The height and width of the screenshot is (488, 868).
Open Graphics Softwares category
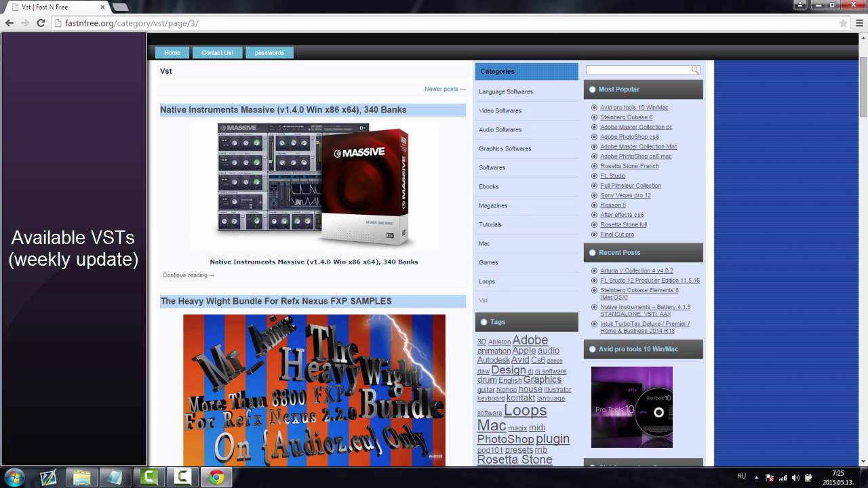505,148
